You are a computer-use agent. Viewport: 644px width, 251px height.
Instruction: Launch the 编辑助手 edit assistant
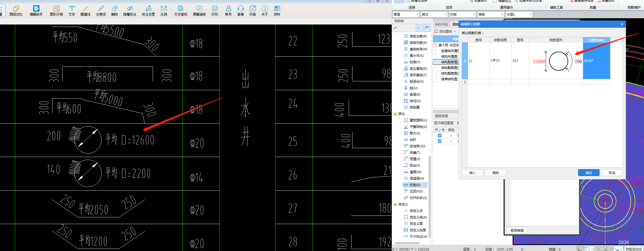[x=36, y=11]
